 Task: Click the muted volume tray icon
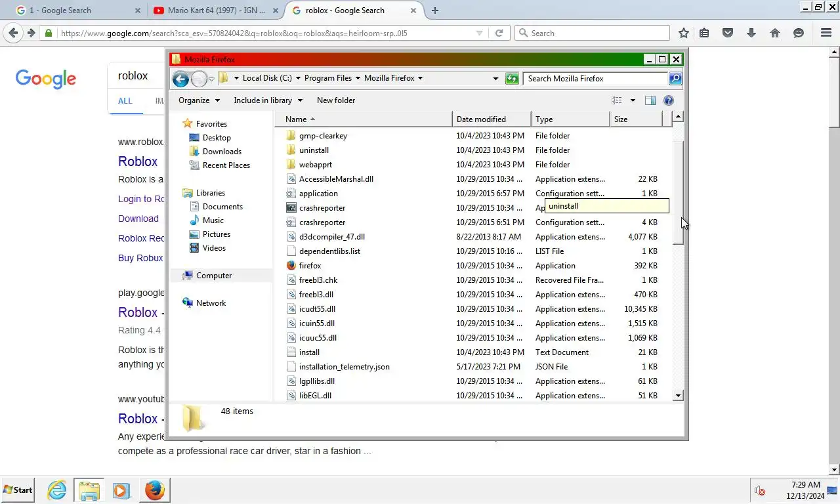pos(760,490)
